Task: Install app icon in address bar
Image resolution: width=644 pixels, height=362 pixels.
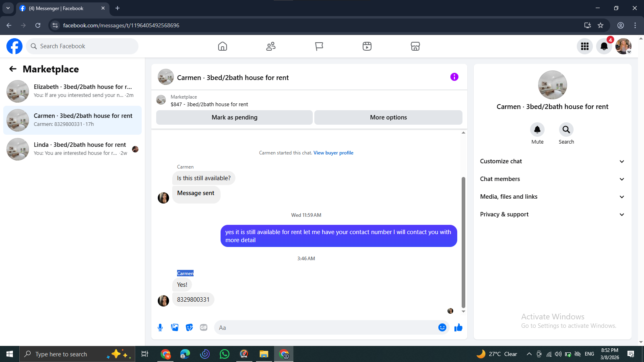Action: 588,25
